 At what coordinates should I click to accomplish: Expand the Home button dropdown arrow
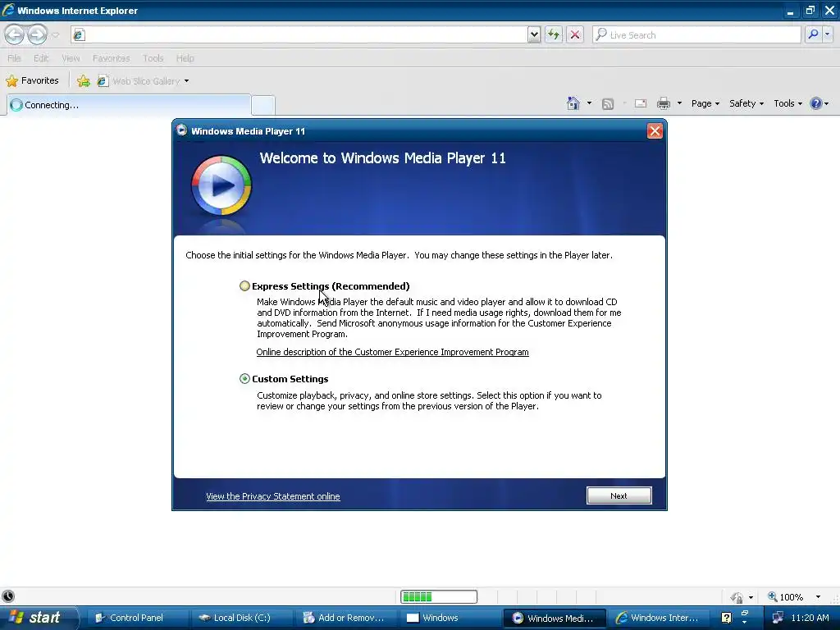tap(589, 103)
